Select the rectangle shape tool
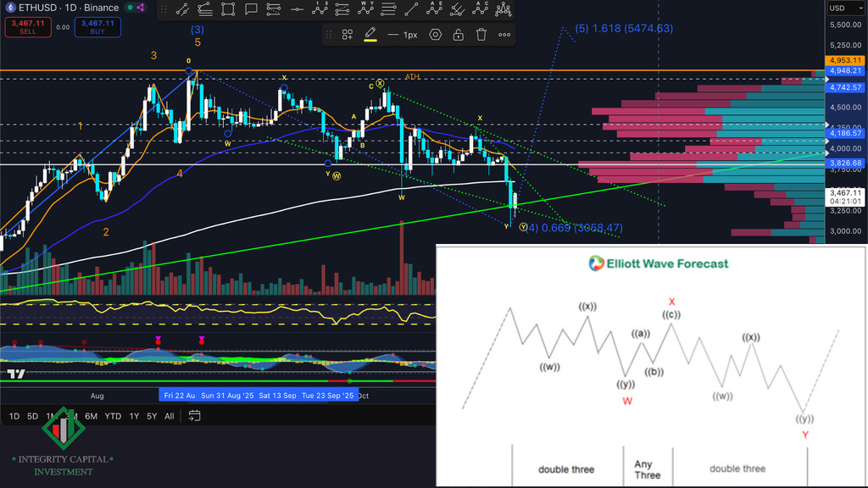This screenshot has width=868, height=488. [228, 9]
